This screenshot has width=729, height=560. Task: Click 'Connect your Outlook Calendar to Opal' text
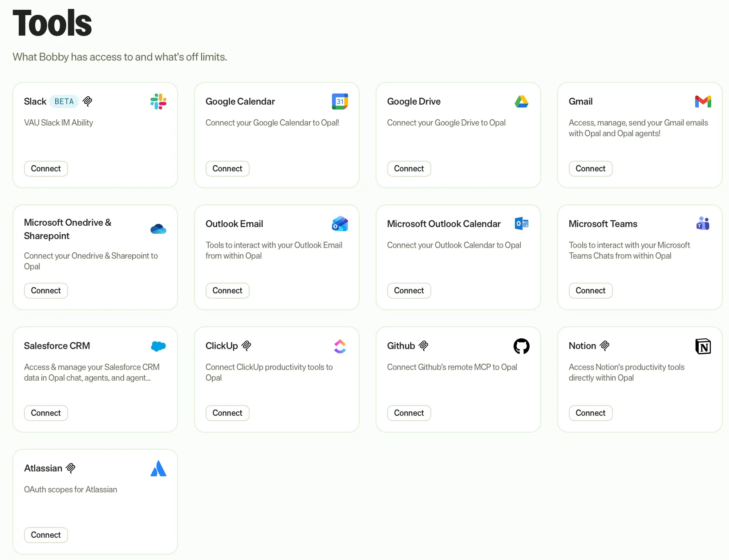pyautogui.click(x=454, y=245)
